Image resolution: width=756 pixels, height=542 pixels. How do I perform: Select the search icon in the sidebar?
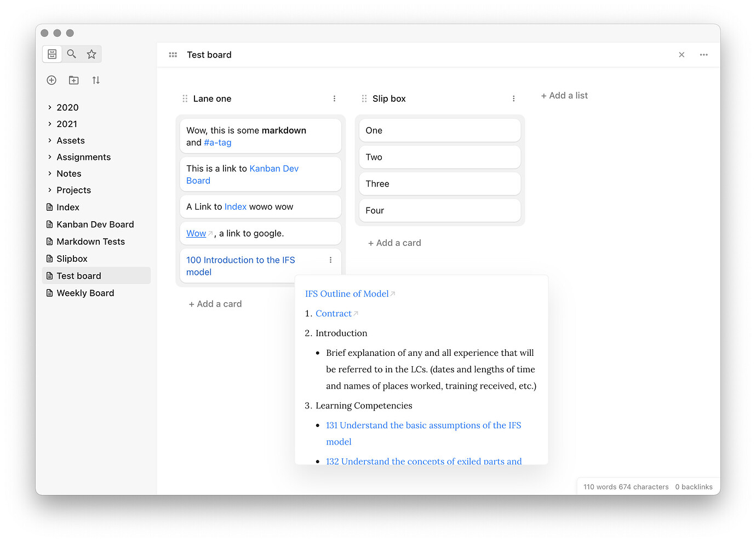(x=71, y=54)
